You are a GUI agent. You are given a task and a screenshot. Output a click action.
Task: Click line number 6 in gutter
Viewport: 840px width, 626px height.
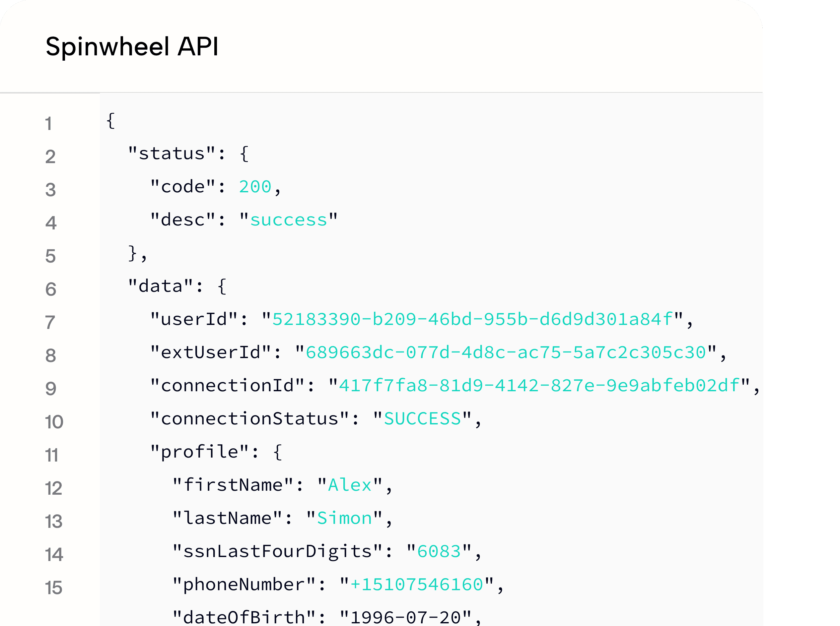(51, 289)
